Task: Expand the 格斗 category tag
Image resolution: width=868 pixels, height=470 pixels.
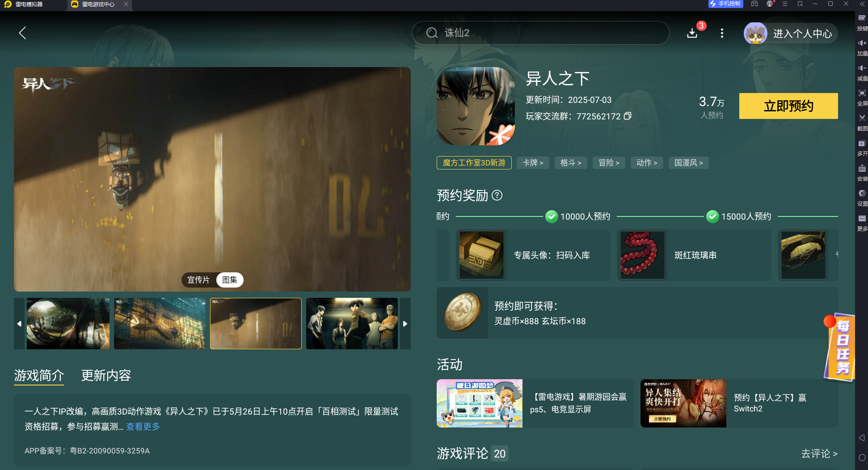Action: [x=571, y=163]
